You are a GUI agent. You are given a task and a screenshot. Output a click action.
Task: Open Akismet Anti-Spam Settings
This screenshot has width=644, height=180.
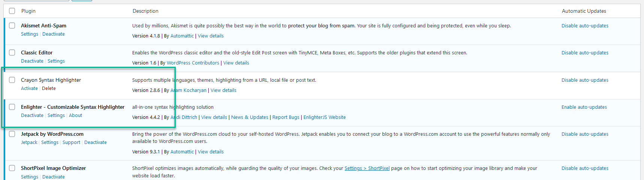30,34
